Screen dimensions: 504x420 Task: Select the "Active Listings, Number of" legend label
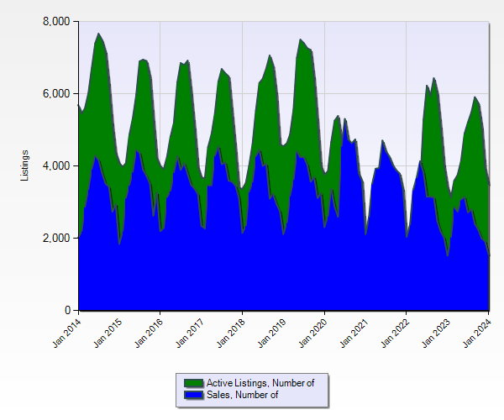click(x=260, y=383)
